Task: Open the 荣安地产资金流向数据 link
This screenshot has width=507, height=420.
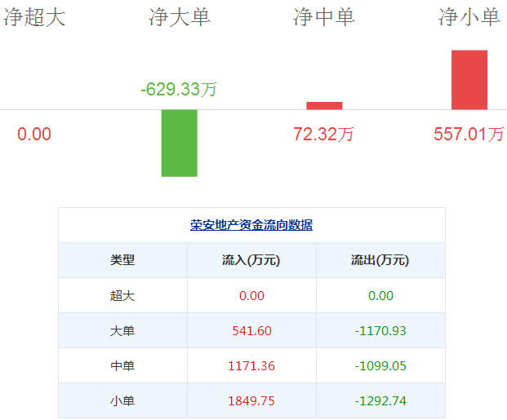Action: pyautogui.click(x=251, y=225)
